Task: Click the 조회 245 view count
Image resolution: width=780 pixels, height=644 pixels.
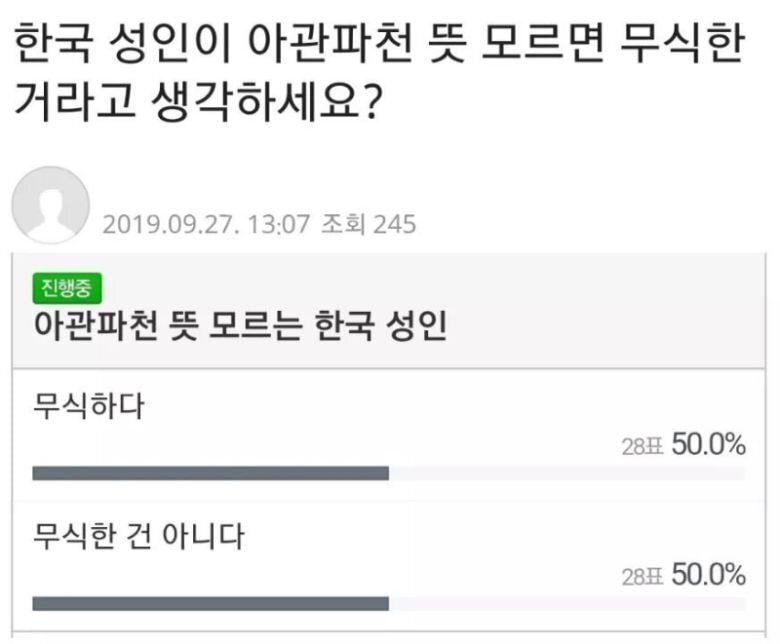Action: (x=368, y=223)
